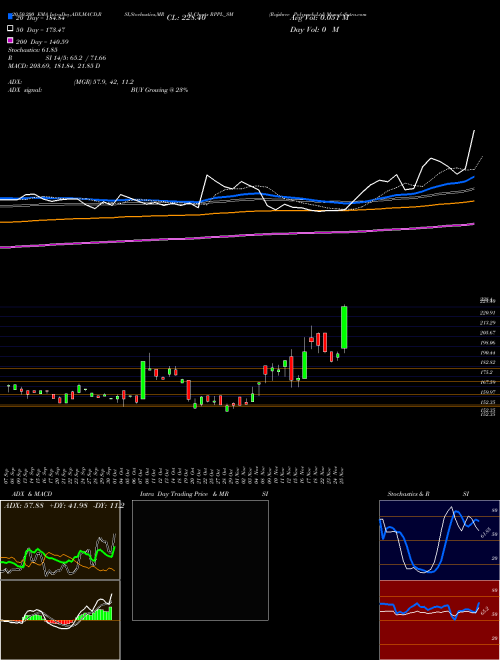Click the magenta 200 Day legend swatch
This screenshot has height=660, width=500.
click(11, 41)
